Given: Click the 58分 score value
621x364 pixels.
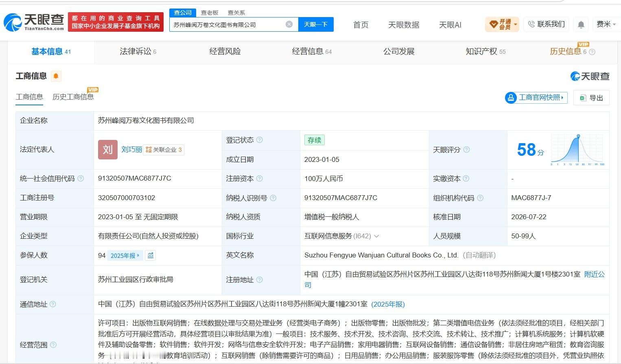Looking at the screenshot, I should [x=530, y=150].
